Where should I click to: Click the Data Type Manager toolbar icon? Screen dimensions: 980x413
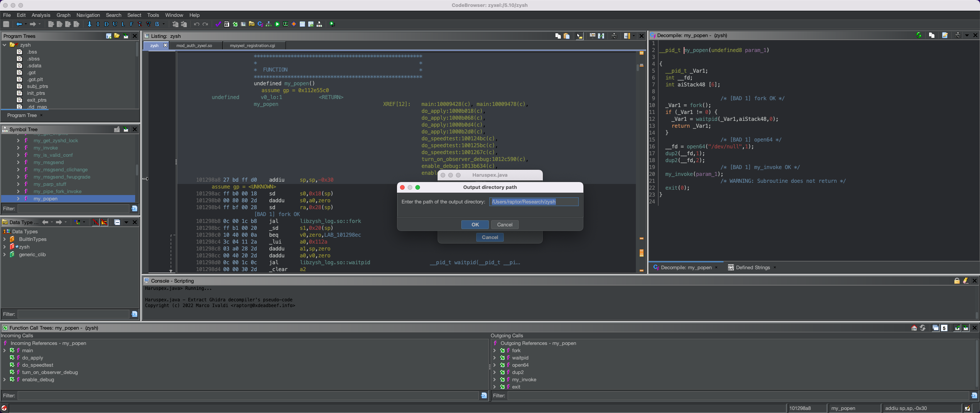coord(252,24)
